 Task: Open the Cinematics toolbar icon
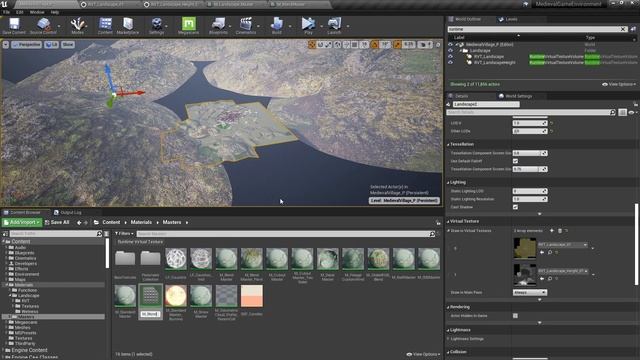[x=246, y=25]
